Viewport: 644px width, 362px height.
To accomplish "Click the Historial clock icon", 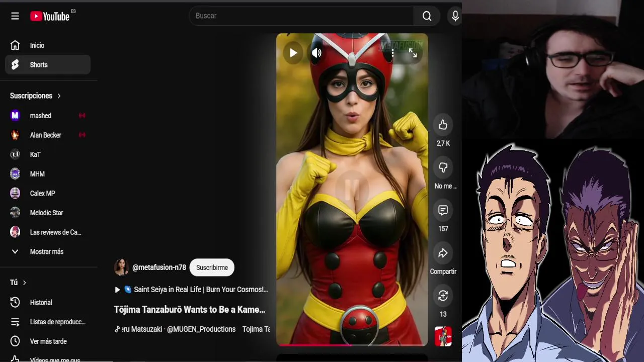I will pos(15,303).
